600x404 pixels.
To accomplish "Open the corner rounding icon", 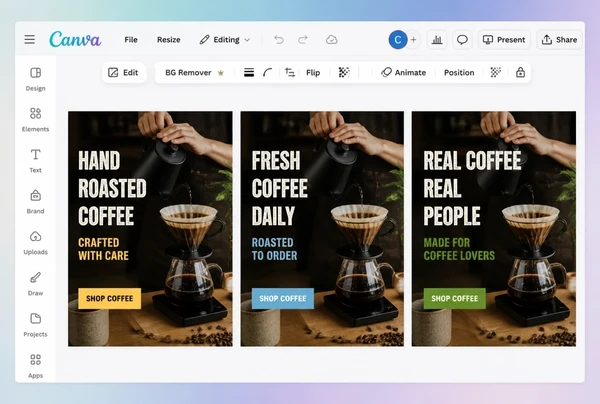I will pyautogui.click(x=268, y=73).
